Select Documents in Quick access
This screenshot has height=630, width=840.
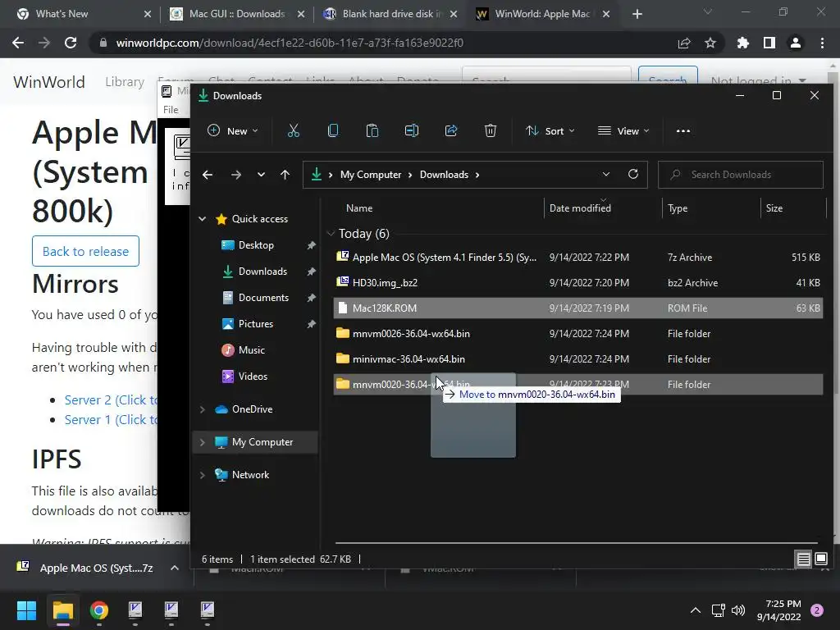[x=263, y=297]
